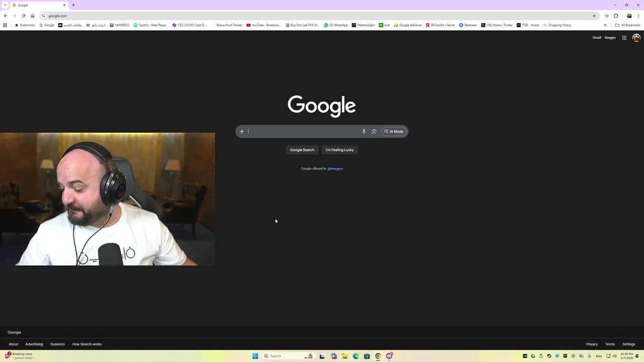Open the Windows Start button
The width and height of the screenshot is (644, 362).
tap(255, 356)
